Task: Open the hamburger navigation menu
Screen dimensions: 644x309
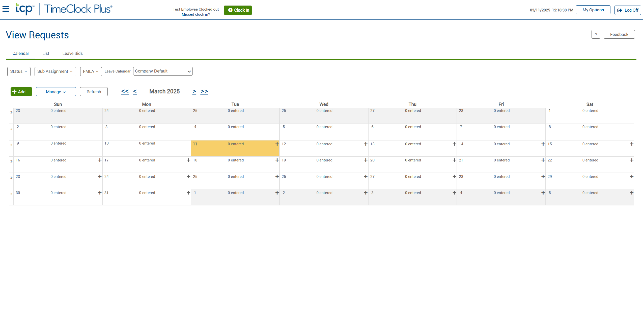Action: tap(6, 9)
